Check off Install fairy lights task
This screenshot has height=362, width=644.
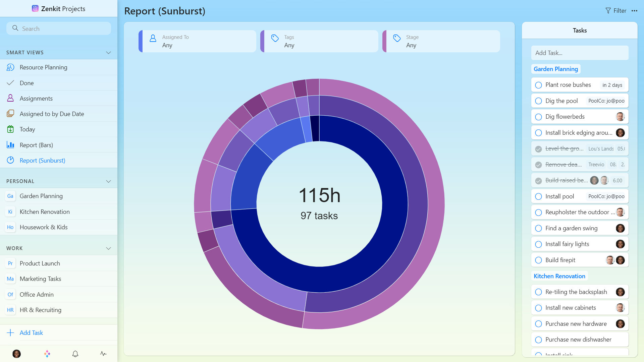tap(538, 244)
